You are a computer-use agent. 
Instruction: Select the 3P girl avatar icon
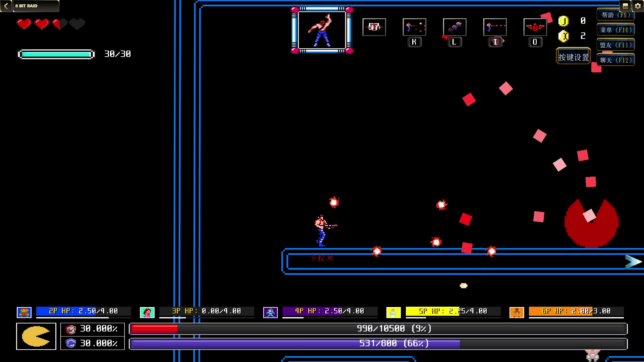click(147, 312)
